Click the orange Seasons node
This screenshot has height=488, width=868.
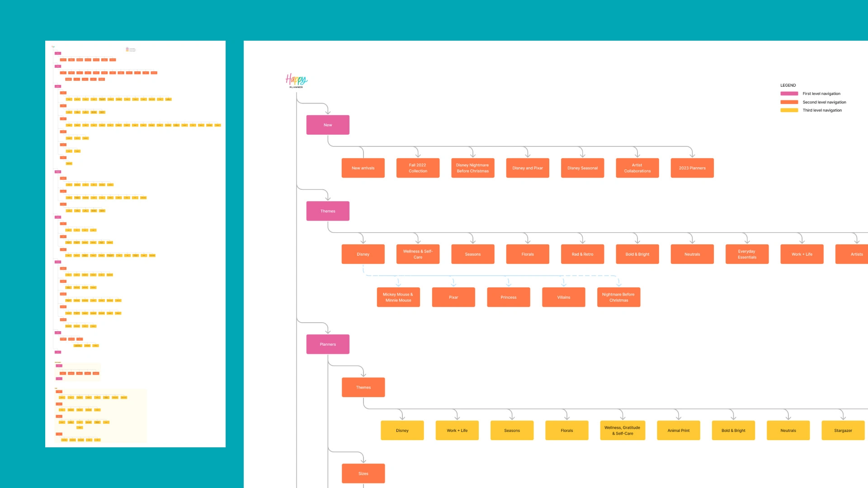(472, 254)
